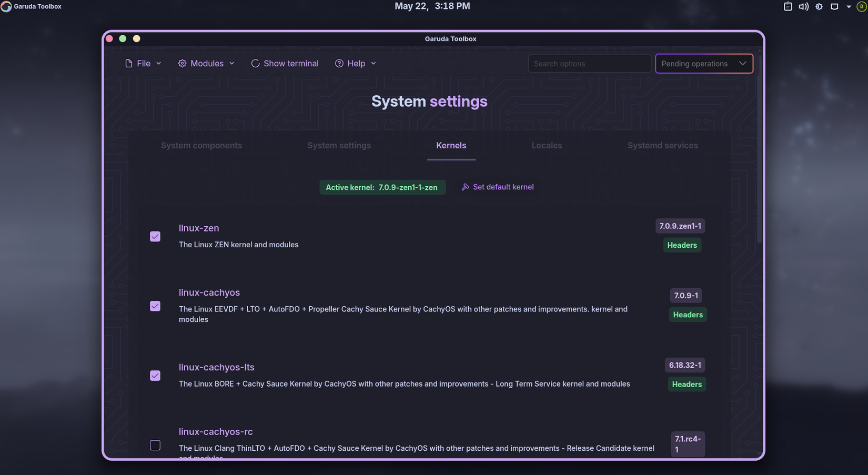Click the linux-cachyos-rc kernel name

216,432
